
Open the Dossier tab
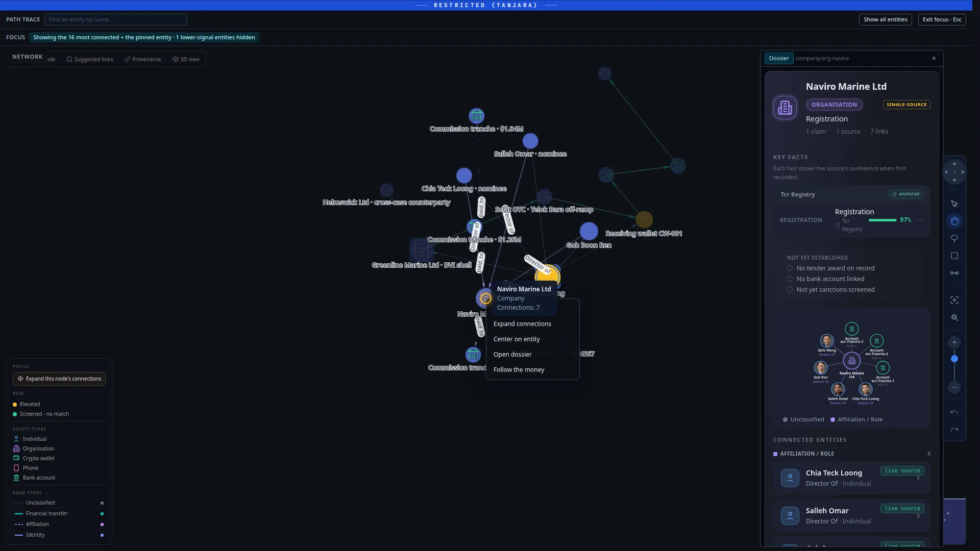click(779, 59)
